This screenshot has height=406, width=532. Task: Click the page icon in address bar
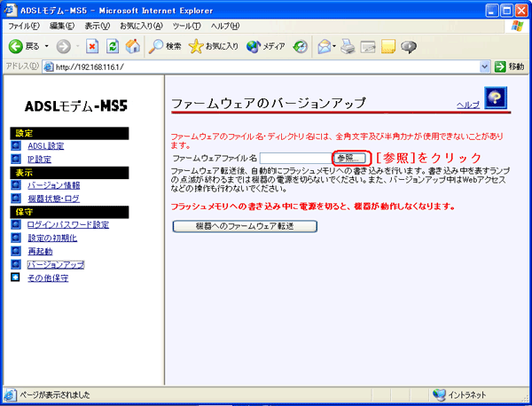point(49,66)
